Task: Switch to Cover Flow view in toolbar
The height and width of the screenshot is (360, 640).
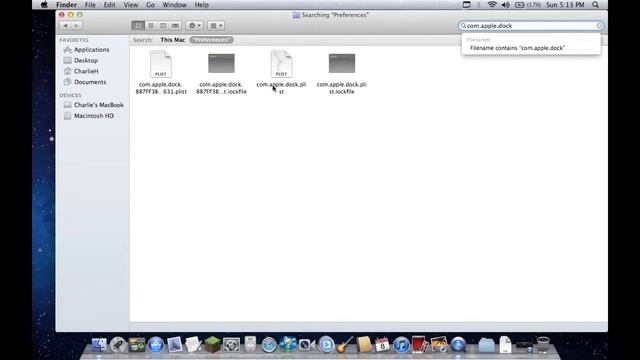Action: click(176, 26)
